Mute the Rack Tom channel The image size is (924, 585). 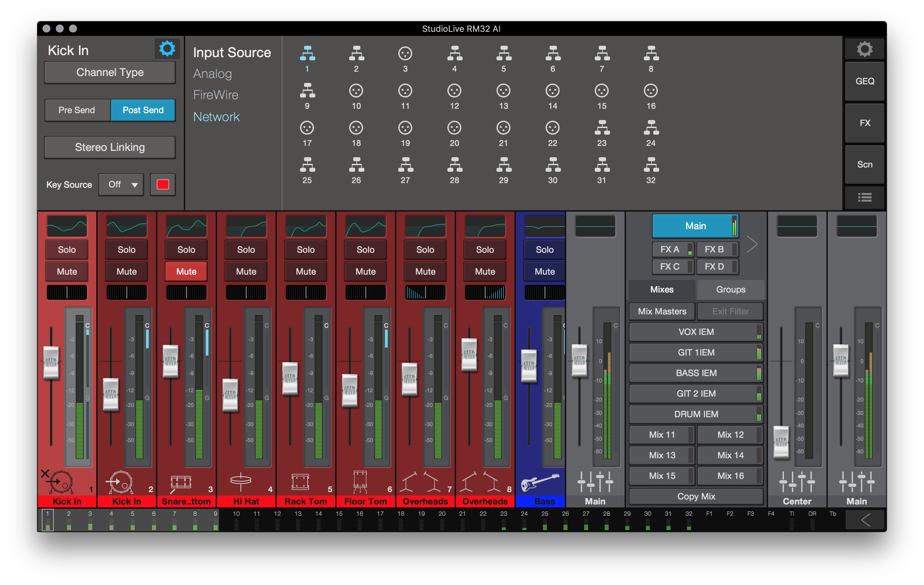[306, 271]
